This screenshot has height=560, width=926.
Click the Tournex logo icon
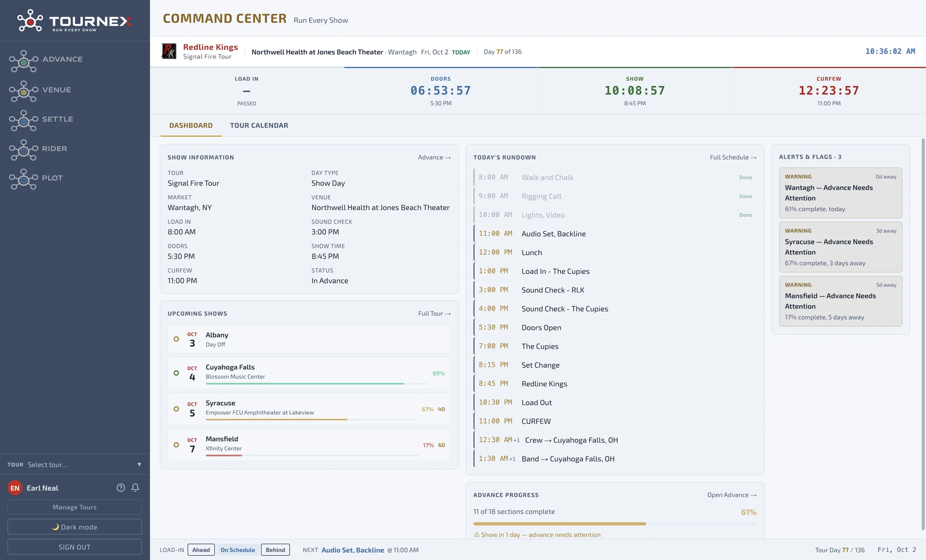[30, 21]
